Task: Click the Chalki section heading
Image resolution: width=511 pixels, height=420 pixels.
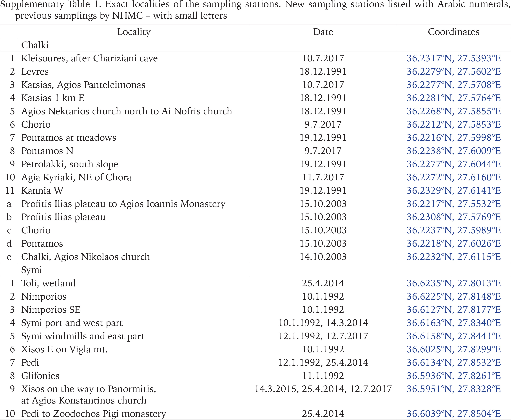Action: 35,45
